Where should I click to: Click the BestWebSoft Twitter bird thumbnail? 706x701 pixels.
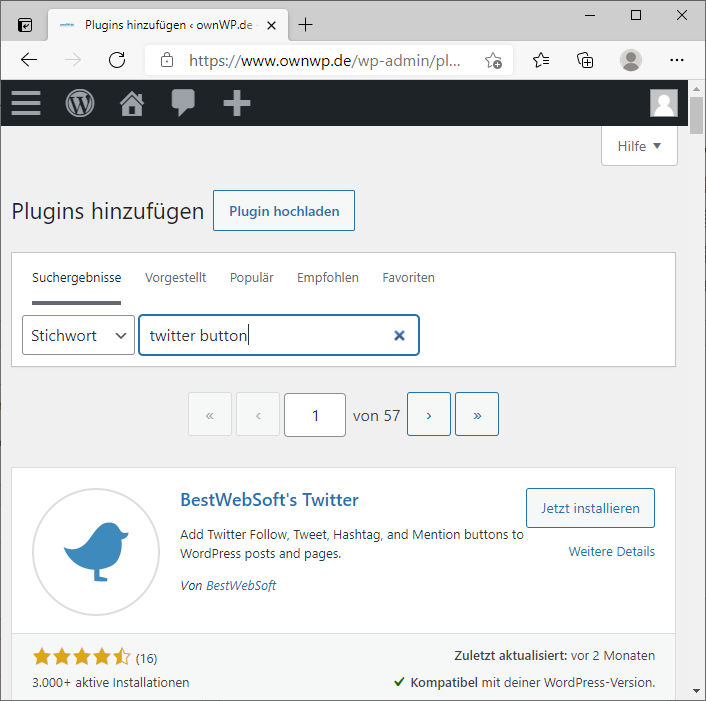click(96, 552)
